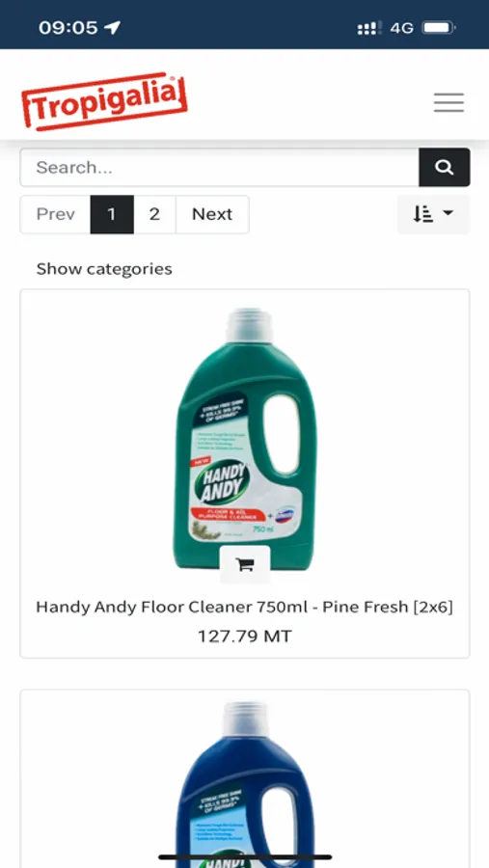The width and height of the screenshot is (489, 868).
Task: Click the dropdown caret beside the sort icon
Action: pos(448,213)
